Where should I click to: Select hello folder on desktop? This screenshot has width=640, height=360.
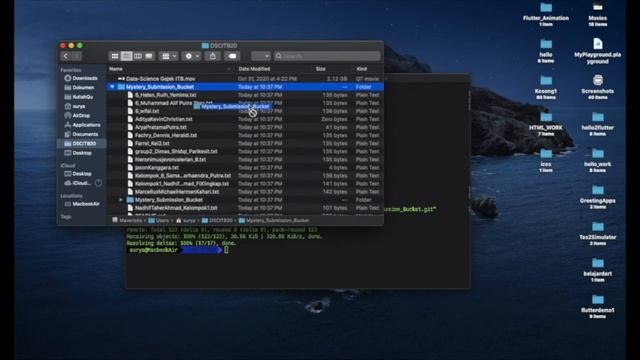546,51
